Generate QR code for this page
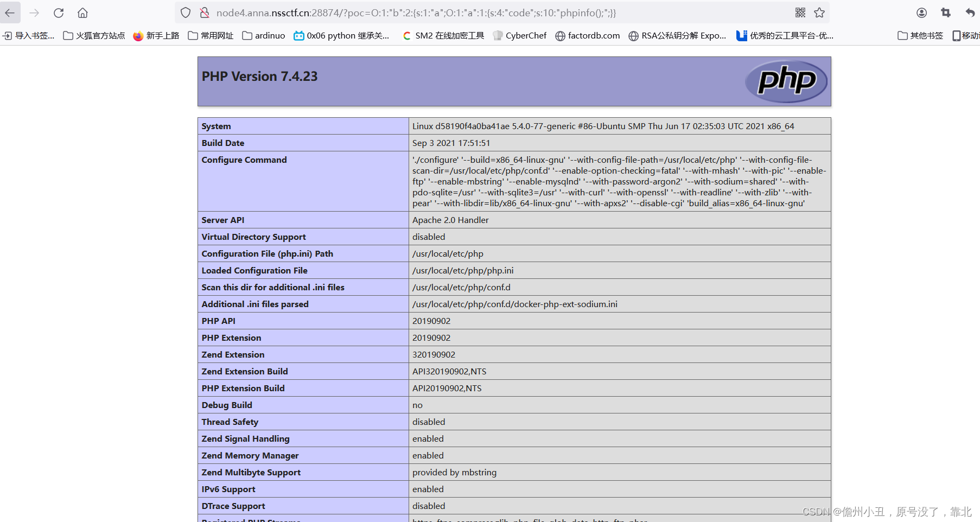 (x=800, y=12)
